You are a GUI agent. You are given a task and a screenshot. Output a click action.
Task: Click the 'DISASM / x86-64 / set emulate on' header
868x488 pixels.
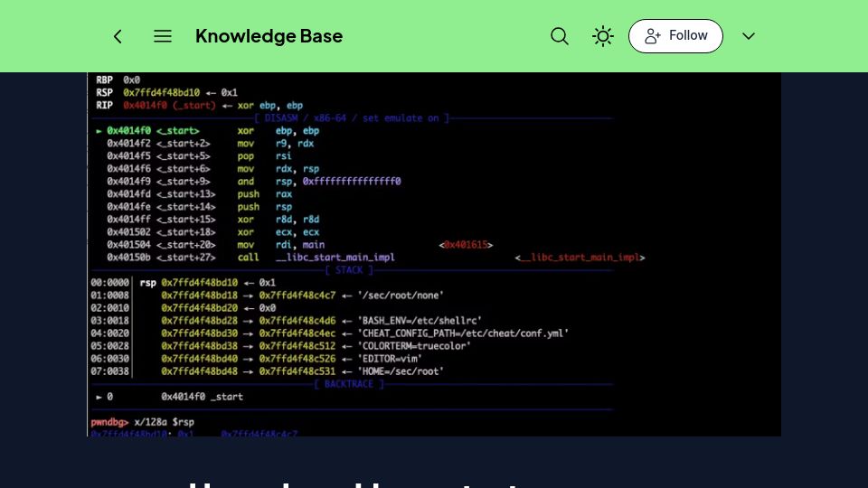[352, 117]
